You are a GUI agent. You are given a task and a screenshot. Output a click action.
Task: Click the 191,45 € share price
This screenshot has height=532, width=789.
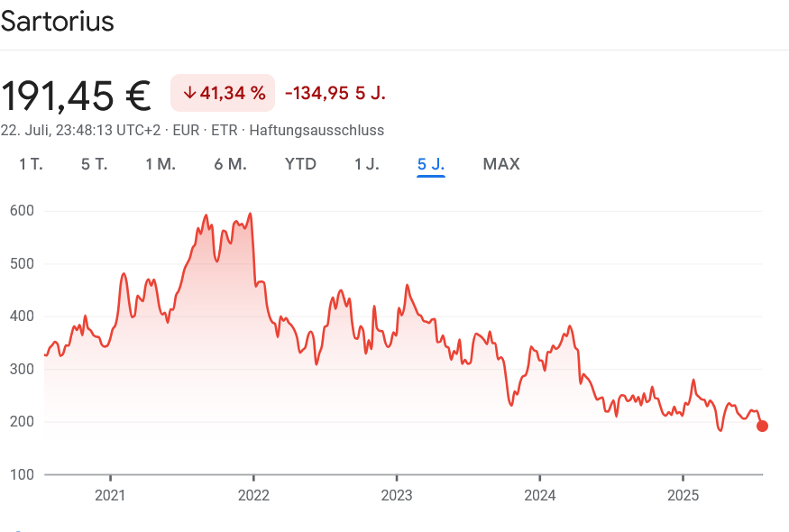pos(77,94)
